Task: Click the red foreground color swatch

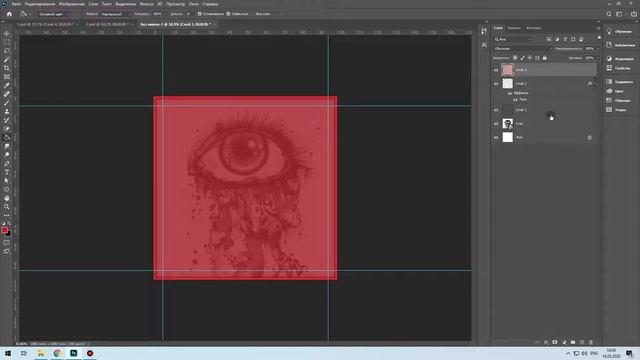Action: pos(4,230)
